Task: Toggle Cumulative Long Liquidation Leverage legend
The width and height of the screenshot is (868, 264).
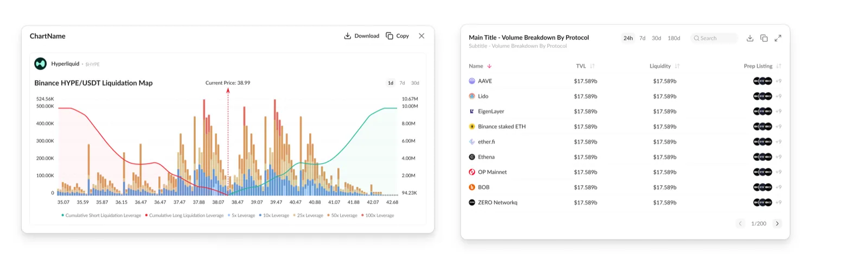Action: [x=184, y=216]
